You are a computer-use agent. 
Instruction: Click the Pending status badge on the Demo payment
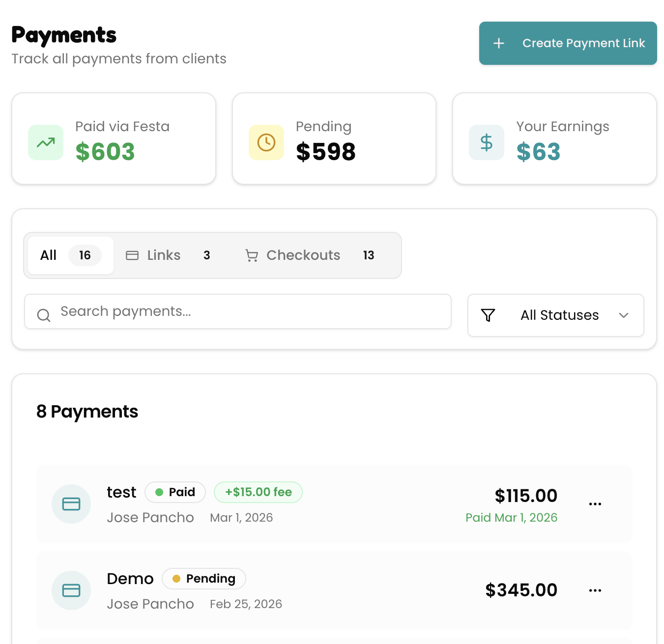[x=203, y=579]
